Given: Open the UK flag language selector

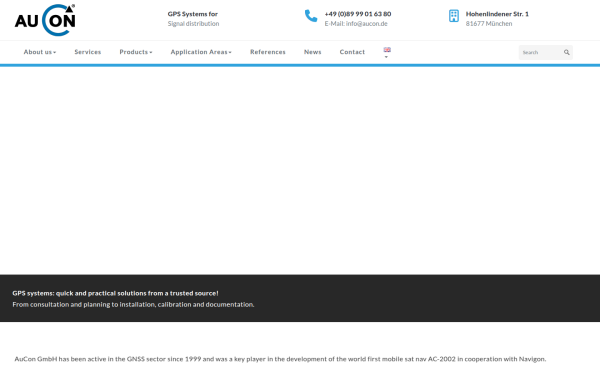Looking at the screenshot, I should 387,52.
